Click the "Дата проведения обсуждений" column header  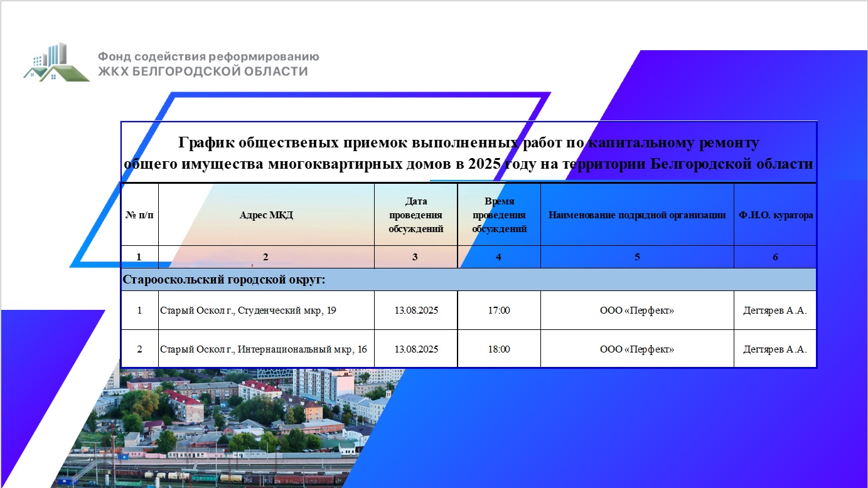coord(416,215)
